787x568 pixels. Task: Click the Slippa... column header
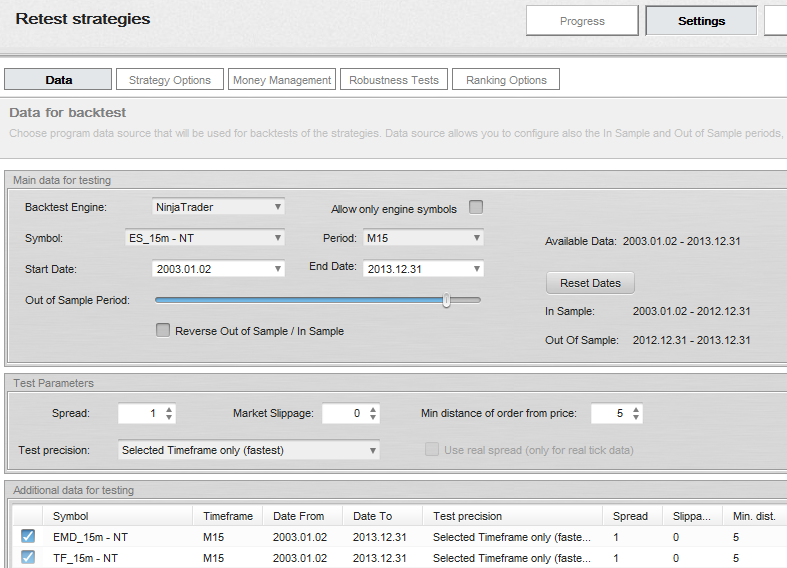pos(692,516)
